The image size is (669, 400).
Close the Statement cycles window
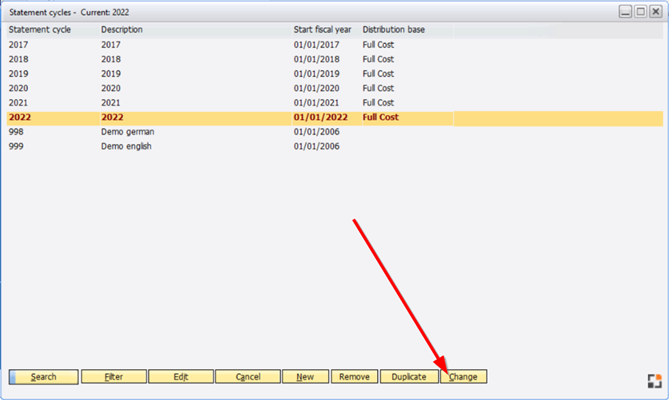[x=655, y=11]
